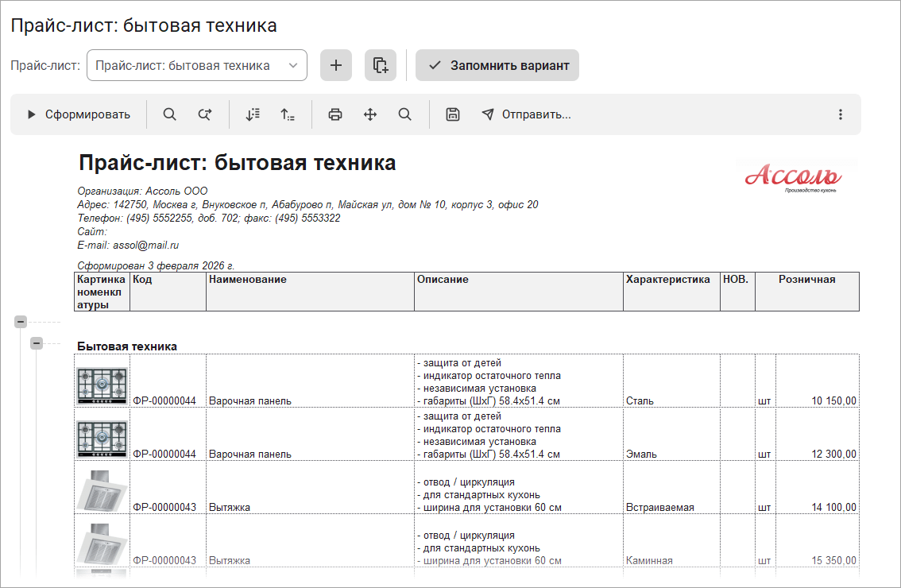Image resolution: width=901 pixels, height=588 pixels.
Task: Open print preview magnifier icon
Action: [x=405, y=114]
